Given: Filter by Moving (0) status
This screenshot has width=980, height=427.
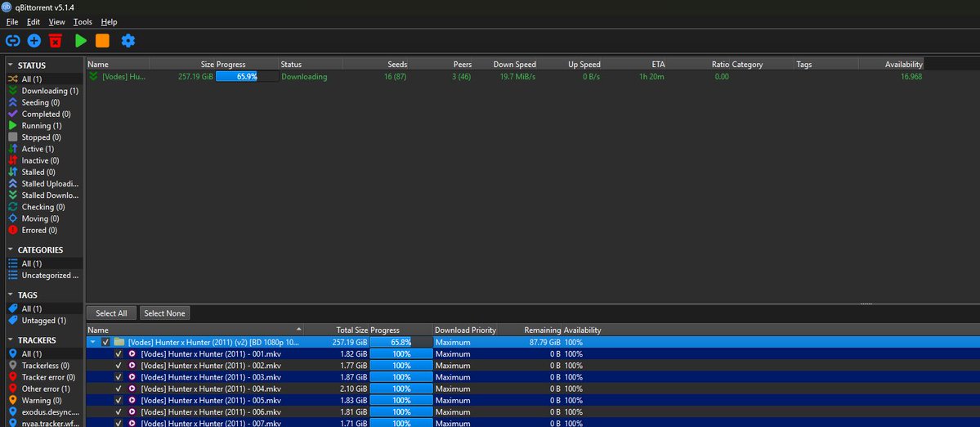Looking at the screenshot, I should (x=43, y=218).
